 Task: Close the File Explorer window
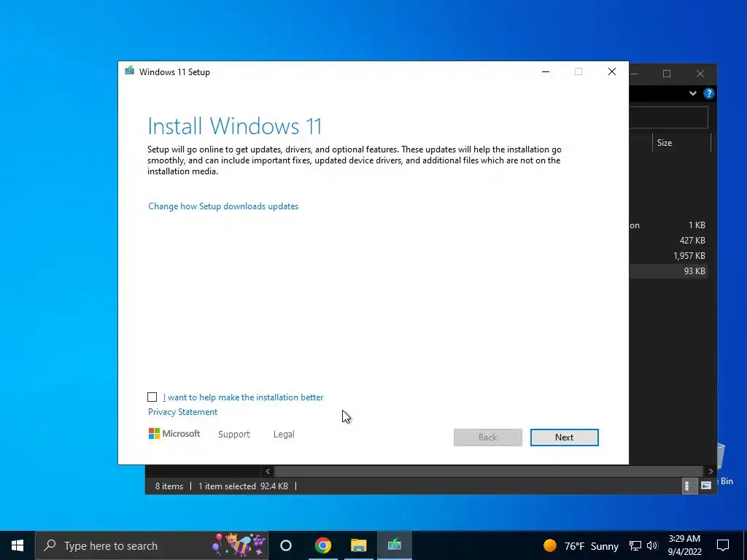click(700, 74)
